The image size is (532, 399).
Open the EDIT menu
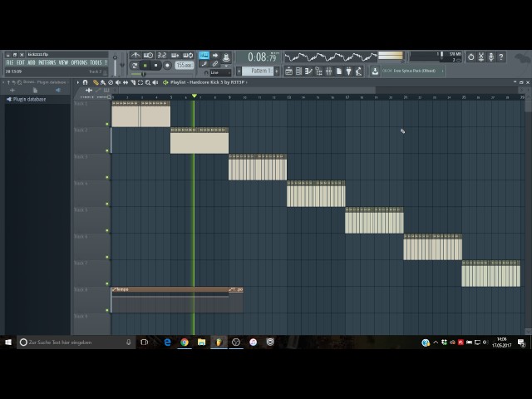click(x=21, y=63)
